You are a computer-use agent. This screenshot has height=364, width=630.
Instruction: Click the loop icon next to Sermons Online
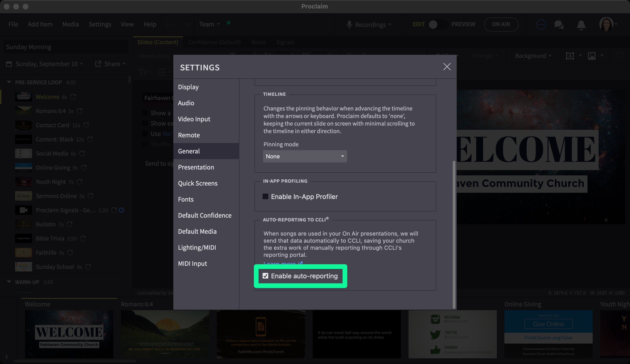tap(90, 196)
